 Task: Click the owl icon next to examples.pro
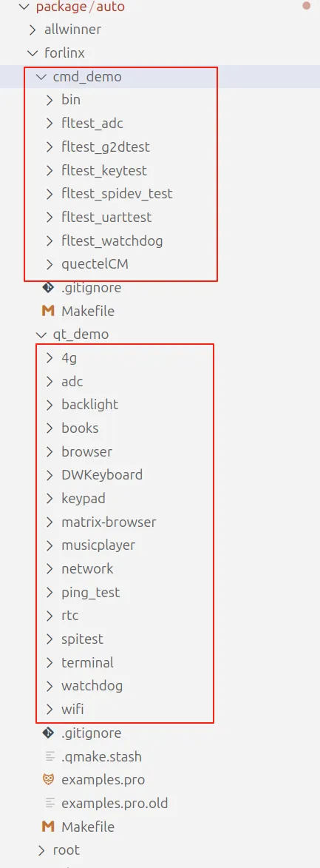(x=49, y=779)
